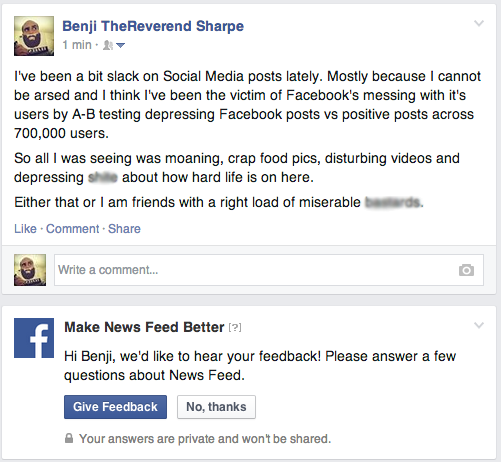This screenshot has height=462, width=501.
Task: Click the Write a comment field
Action: [269, 270]
